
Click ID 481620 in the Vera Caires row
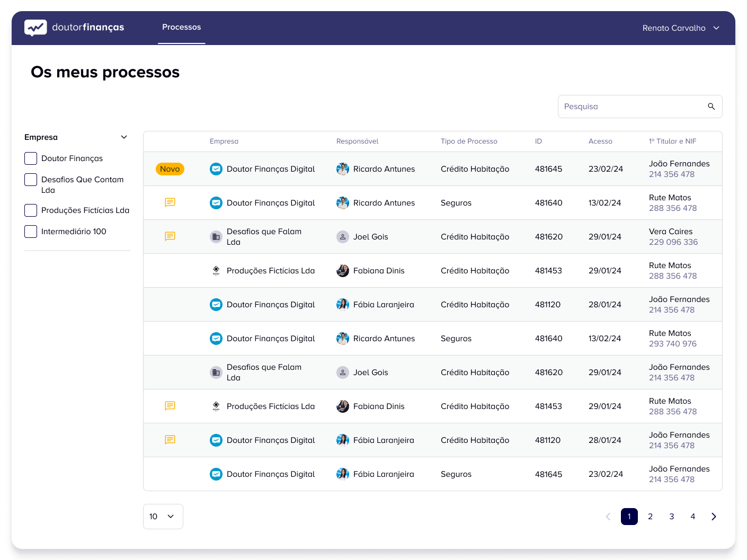[549, 237]
